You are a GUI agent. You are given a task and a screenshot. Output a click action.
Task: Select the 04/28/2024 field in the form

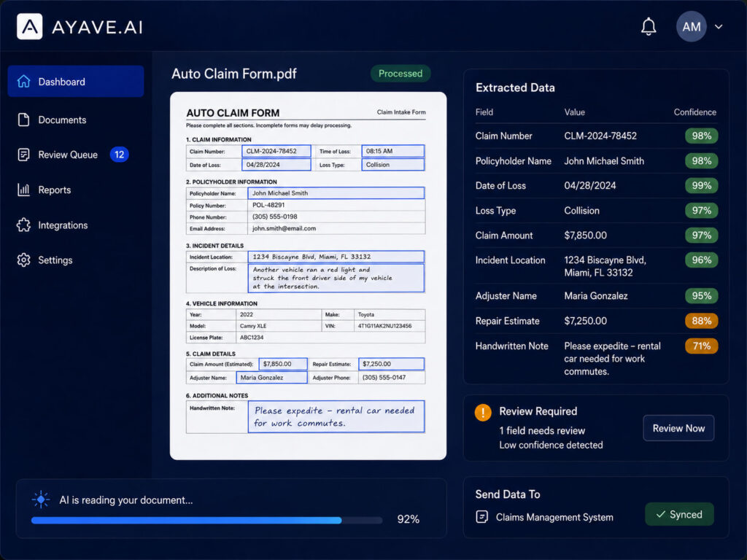(x=276, y=165)
